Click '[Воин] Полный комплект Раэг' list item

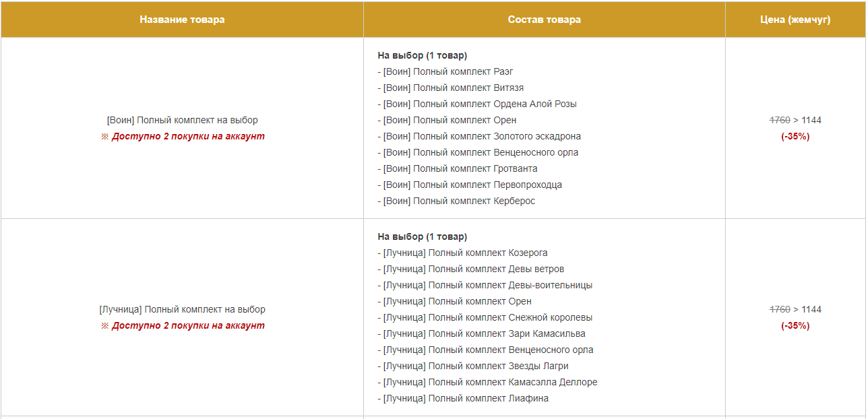click(445, 71)
